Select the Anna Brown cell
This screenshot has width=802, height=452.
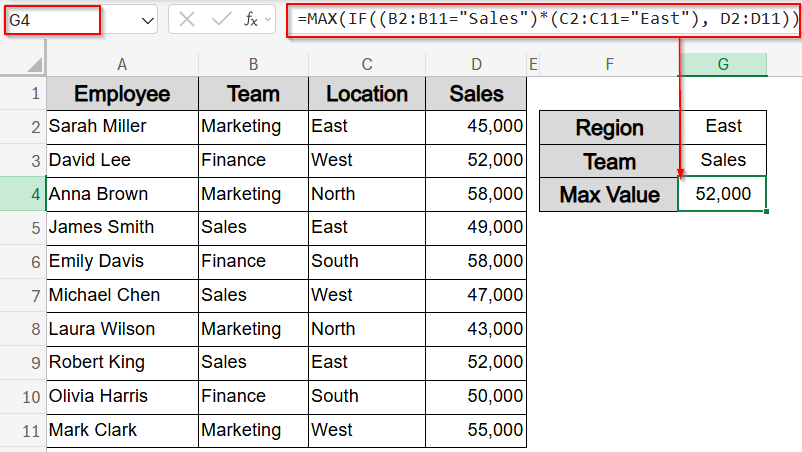point(122,194)
